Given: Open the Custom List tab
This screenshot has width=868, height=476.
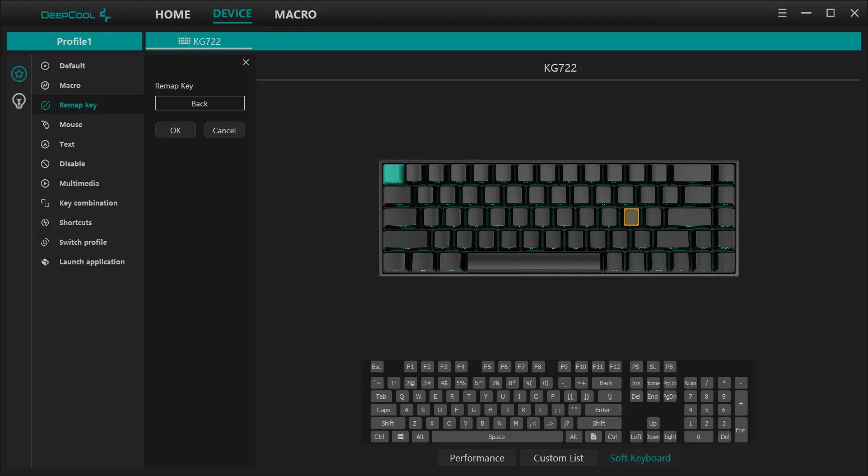Looking at the screenshot, I should coord(558,458).
